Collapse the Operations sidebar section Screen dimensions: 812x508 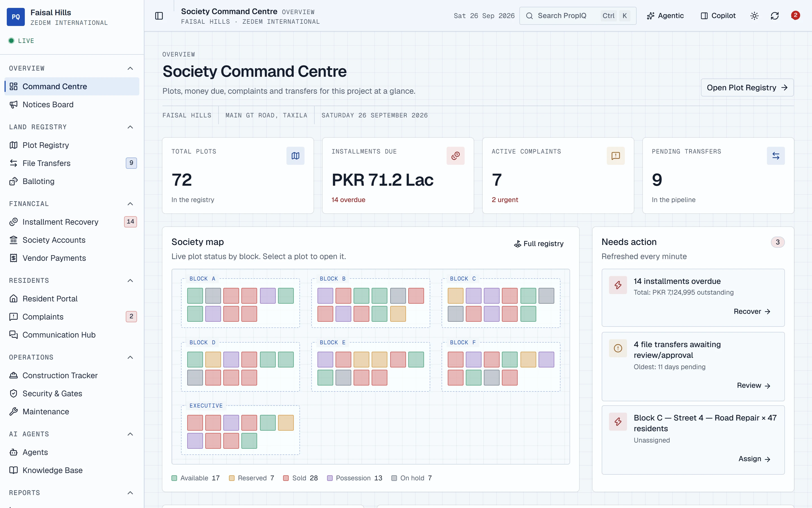click(x=130, y=358)
